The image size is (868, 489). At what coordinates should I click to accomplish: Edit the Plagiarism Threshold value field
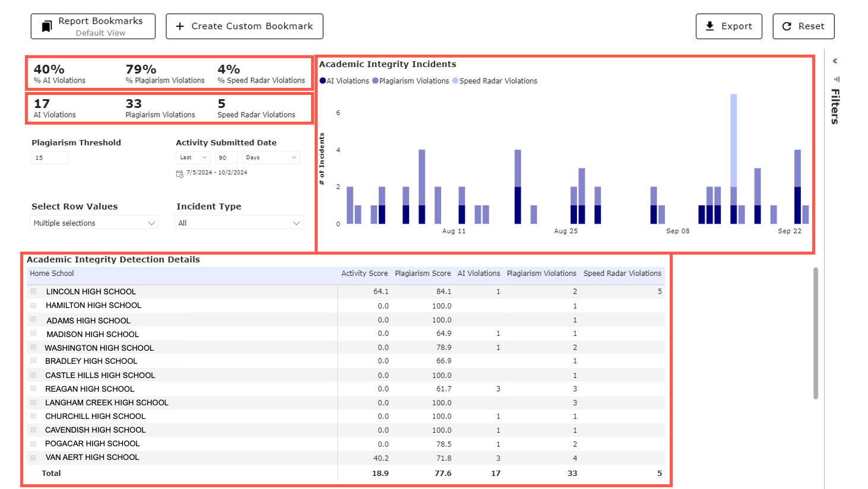(50, 158)
